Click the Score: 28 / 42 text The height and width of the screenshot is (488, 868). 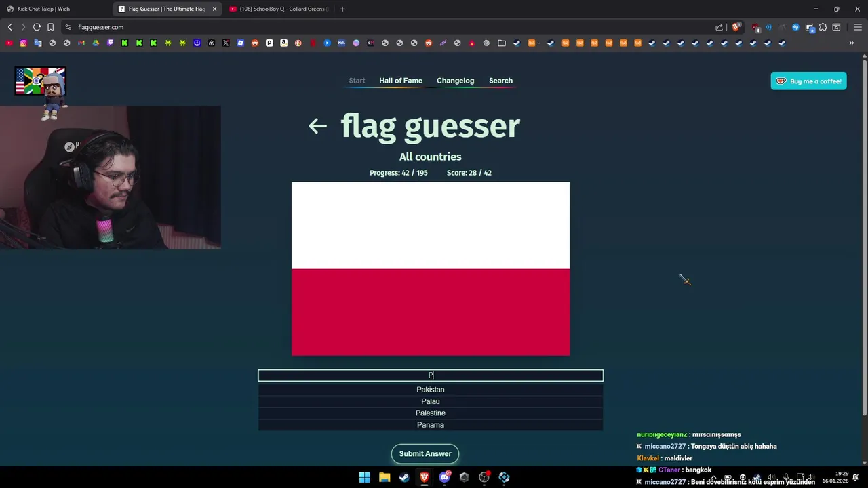pos(469,173)
